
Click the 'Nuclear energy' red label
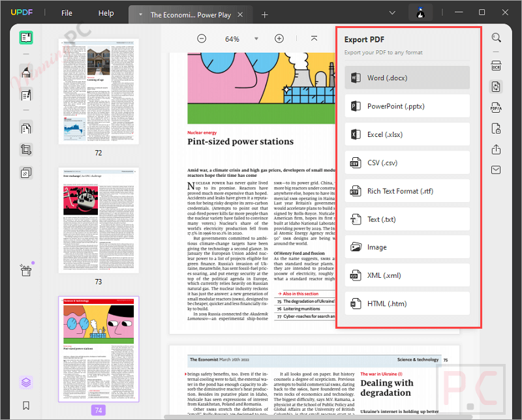202,132
